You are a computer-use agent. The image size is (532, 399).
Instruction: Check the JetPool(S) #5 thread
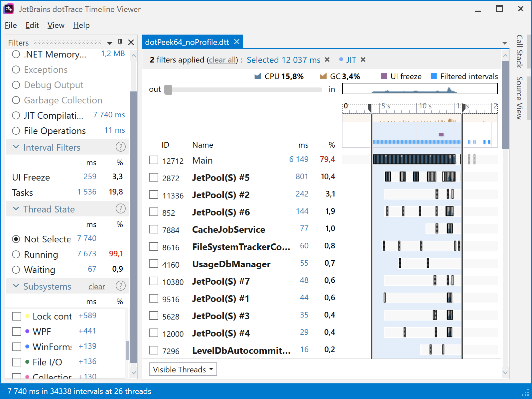point(154,177)
